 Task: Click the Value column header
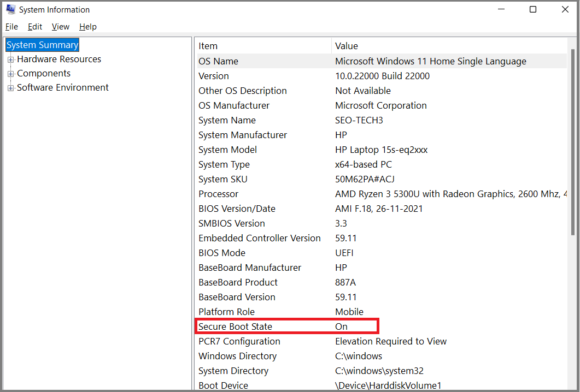(x=449, y=46)
